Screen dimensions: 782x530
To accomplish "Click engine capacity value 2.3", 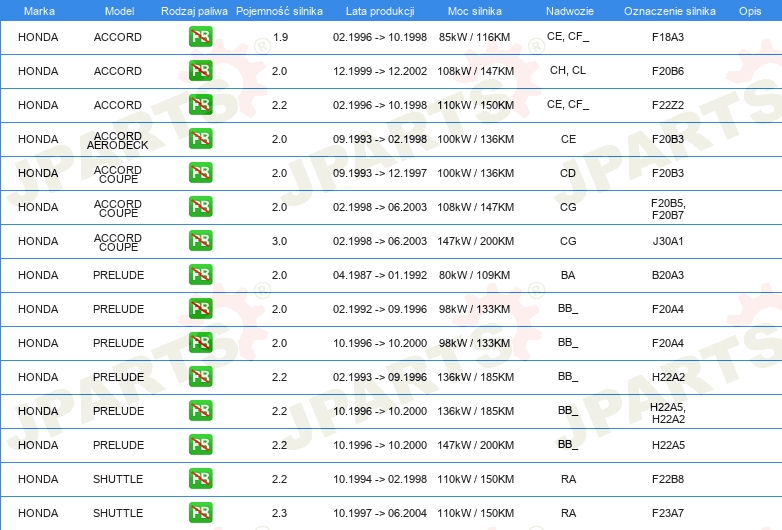I will 279,513.
